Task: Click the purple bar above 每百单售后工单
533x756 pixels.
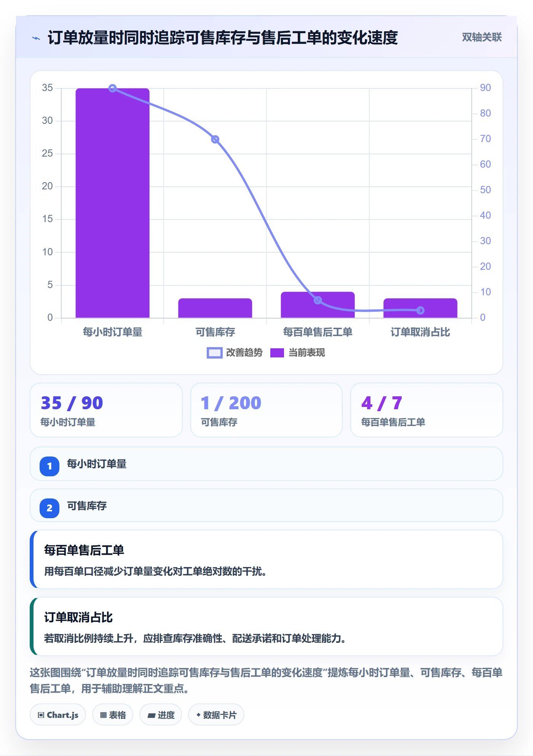Action: coord(318,305)
